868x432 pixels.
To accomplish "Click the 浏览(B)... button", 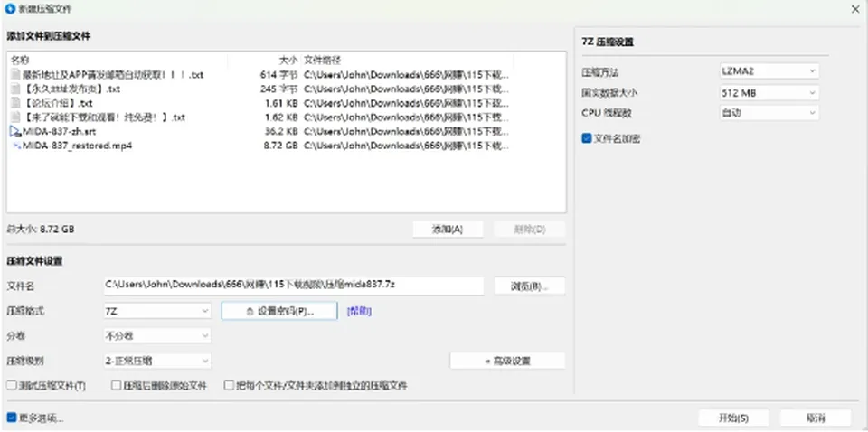I will pos(530,286).
